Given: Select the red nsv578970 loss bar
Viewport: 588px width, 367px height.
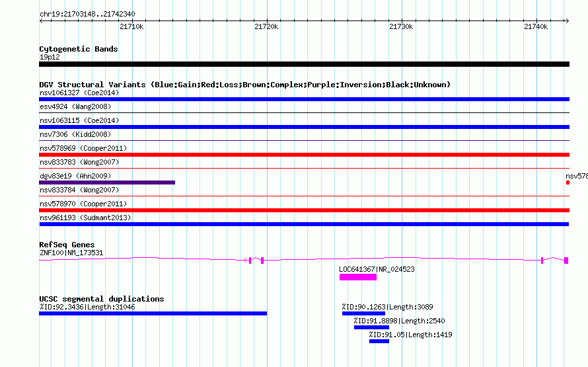Looking at the screenshot, I should coord(304,210).
